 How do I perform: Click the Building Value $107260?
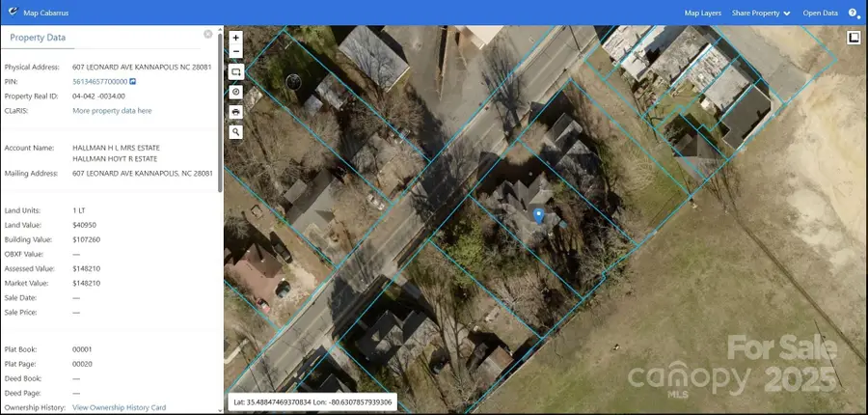[87, 239]
